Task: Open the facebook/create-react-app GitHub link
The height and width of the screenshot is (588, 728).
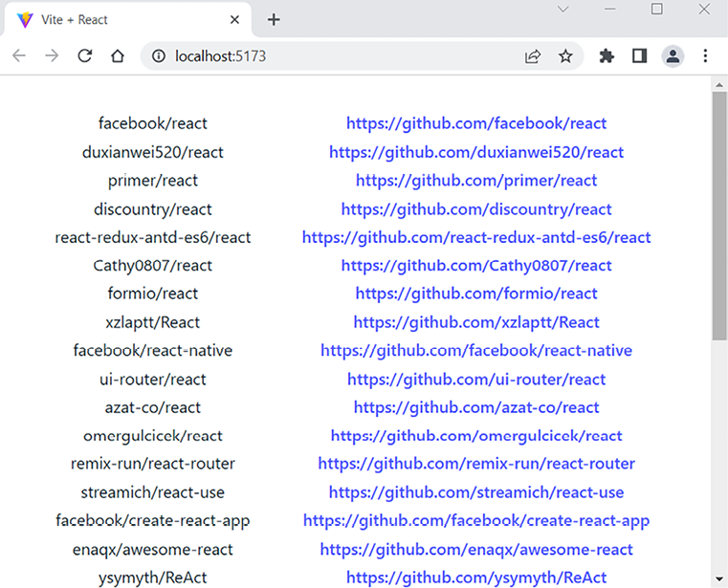Action: coord(476,521)
